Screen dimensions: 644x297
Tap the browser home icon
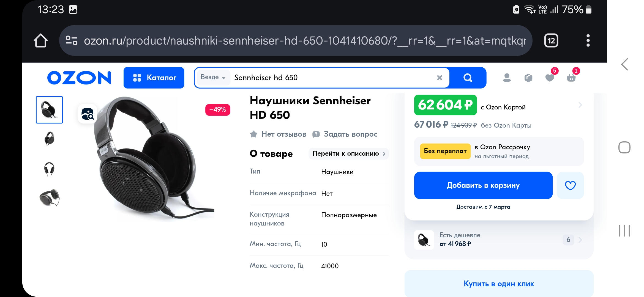(x=41, y=41)
